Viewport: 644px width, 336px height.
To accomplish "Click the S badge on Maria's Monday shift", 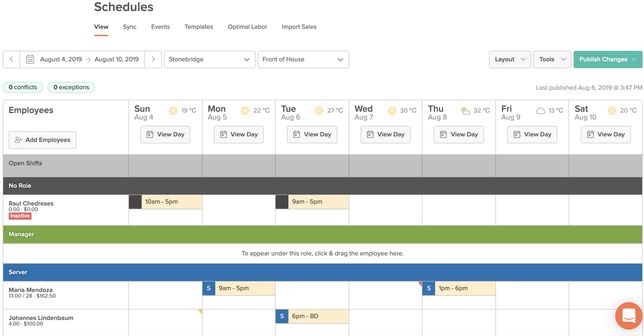I will coord(208,288).
